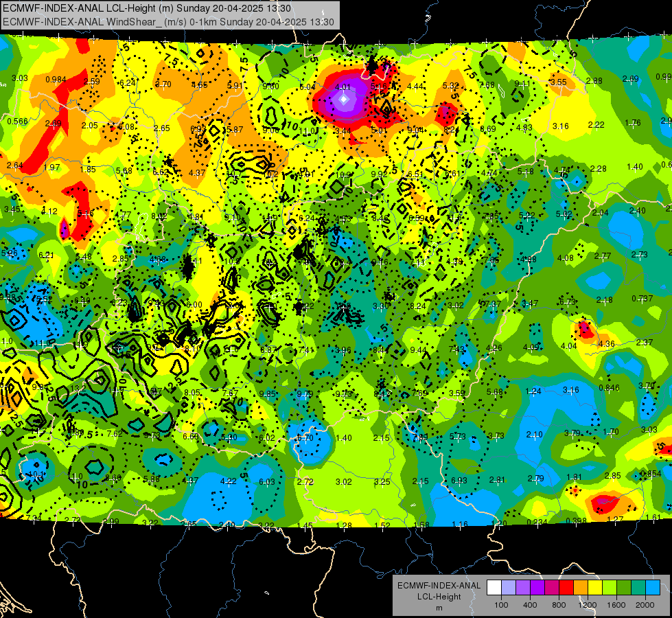Click the wind shear value 0.398
This screenshot has height=618, width=672.
(x=576, y=520)
